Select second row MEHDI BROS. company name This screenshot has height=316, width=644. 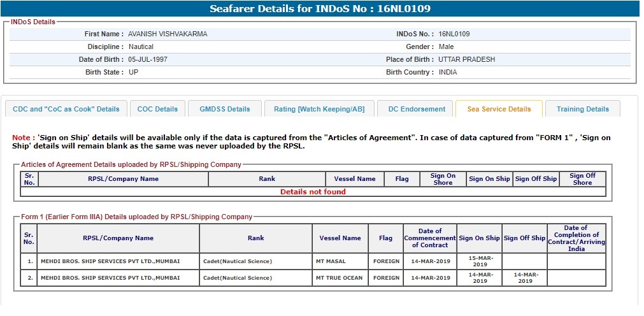(x=110, y=278)
